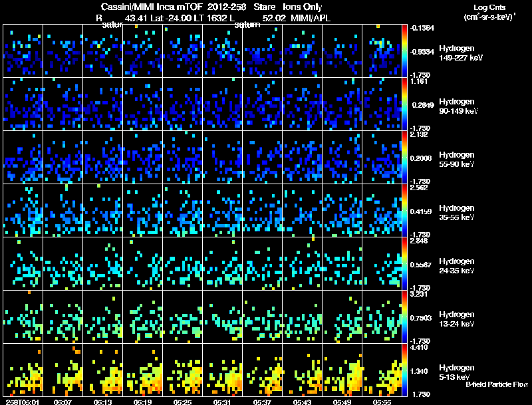The width and height of the screenshot is (532, 405).
Task: Click the "258T05:01" time label
Action: (23, 402)
